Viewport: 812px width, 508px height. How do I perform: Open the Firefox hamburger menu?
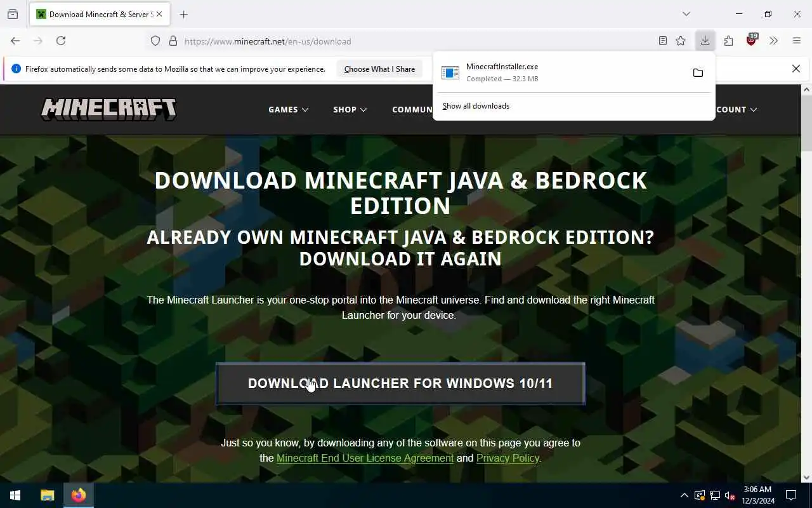(797, 41)
